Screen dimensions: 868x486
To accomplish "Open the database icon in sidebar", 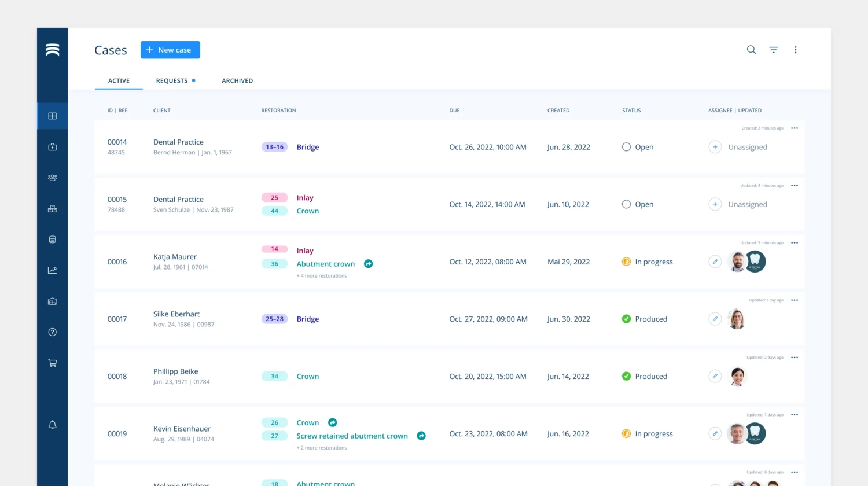I will pos(53,240).
